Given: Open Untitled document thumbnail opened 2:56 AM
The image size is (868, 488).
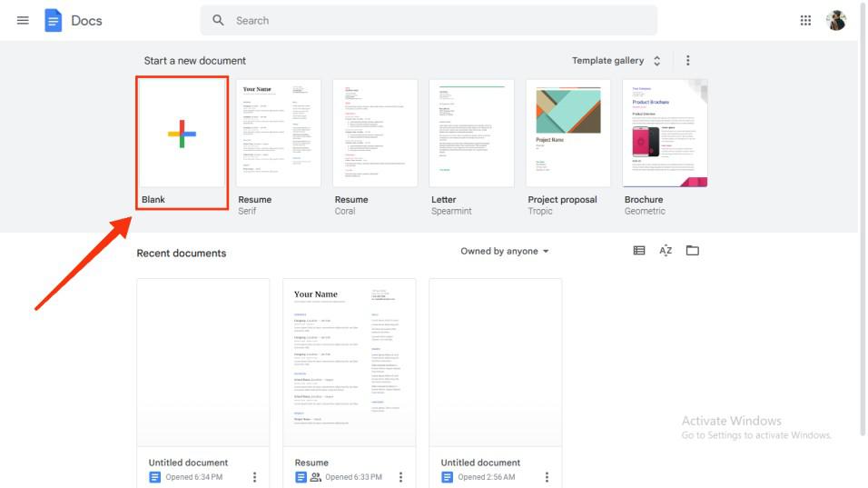Looking at the screenshot, I should click(496, 363).
